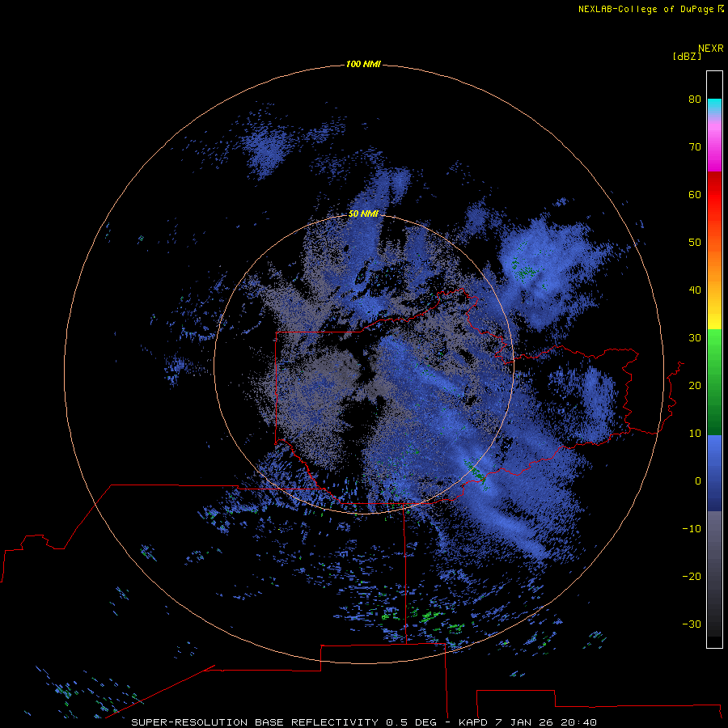The width and height of the screenshot is (728, 728).
Task: Click the red section of the color bar
Action: [714, 195]
